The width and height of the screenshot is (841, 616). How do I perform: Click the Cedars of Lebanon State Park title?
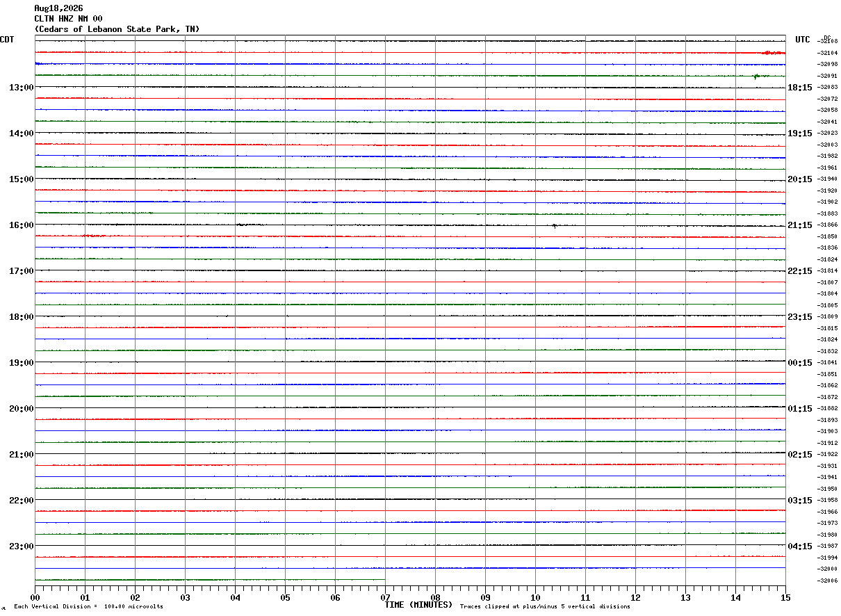[117, 29]
